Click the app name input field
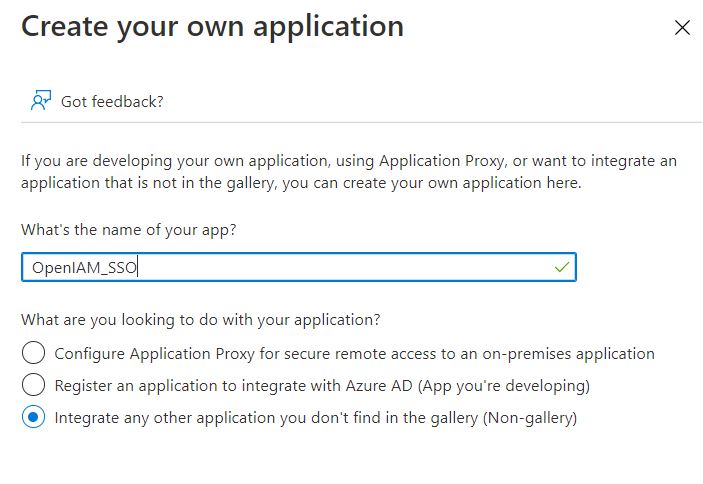The image size is (703, 484). point(299,267)
